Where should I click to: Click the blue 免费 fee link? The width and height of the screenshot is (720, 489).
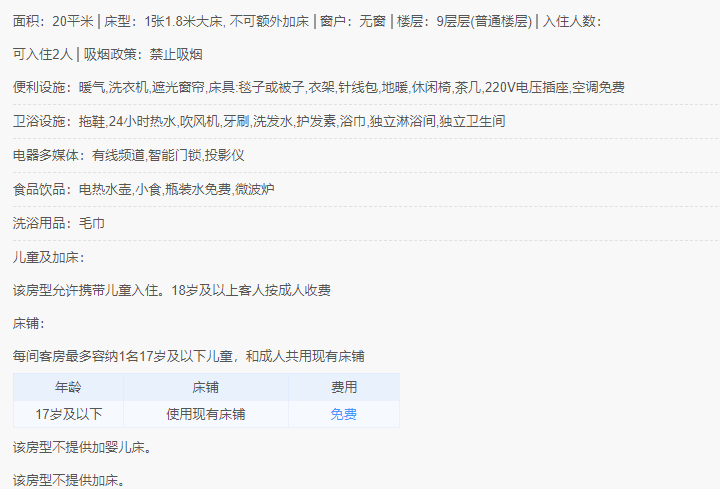343,414
